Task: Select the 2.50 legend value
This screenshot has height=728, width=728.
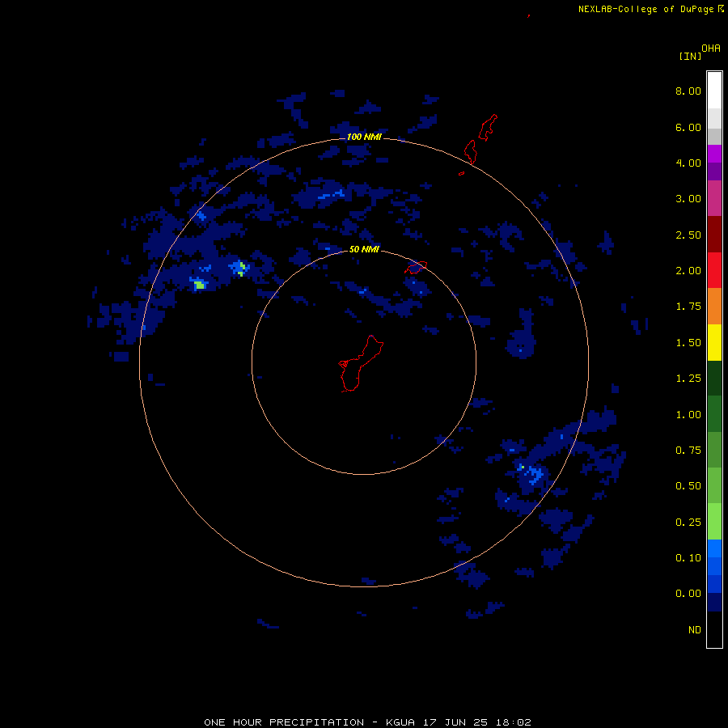Action: pyautogui.click(x=688, y=235)
